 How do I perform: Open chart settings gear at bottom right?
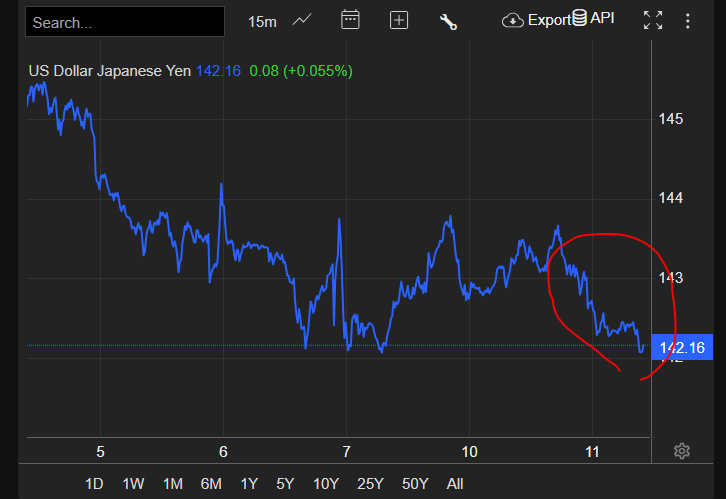tap(682, 451)
